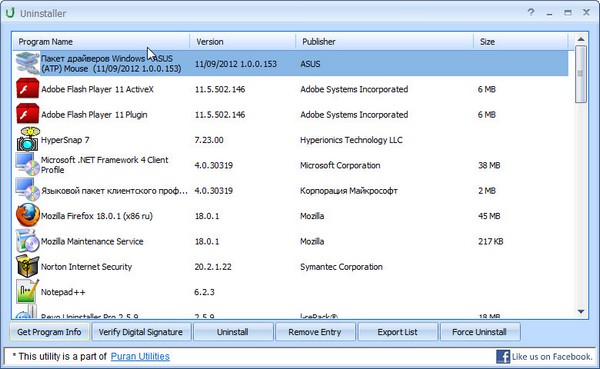Click the Uninstaller app logo in title bar
600x369 pixels.
[x=10, y=13]
